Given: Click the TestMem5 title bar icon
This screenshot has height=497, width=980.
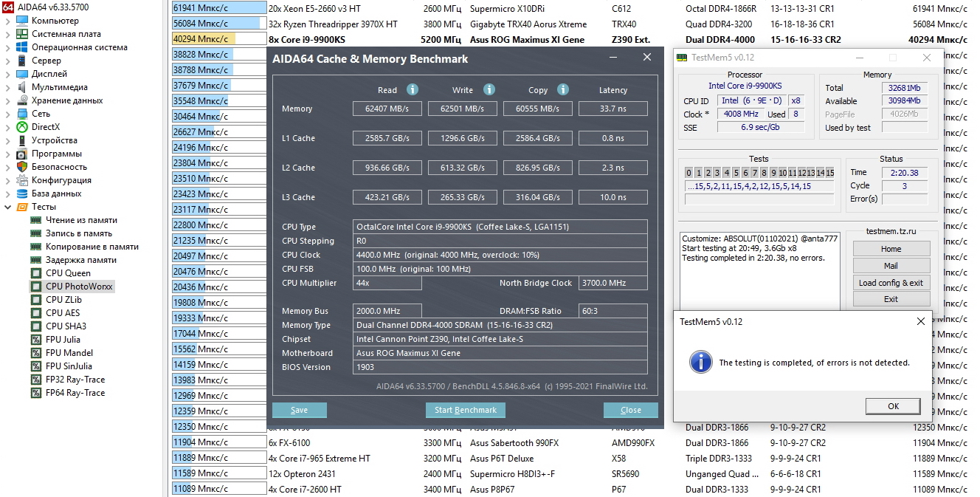Looking at the screenshot, I should (683, 58).
